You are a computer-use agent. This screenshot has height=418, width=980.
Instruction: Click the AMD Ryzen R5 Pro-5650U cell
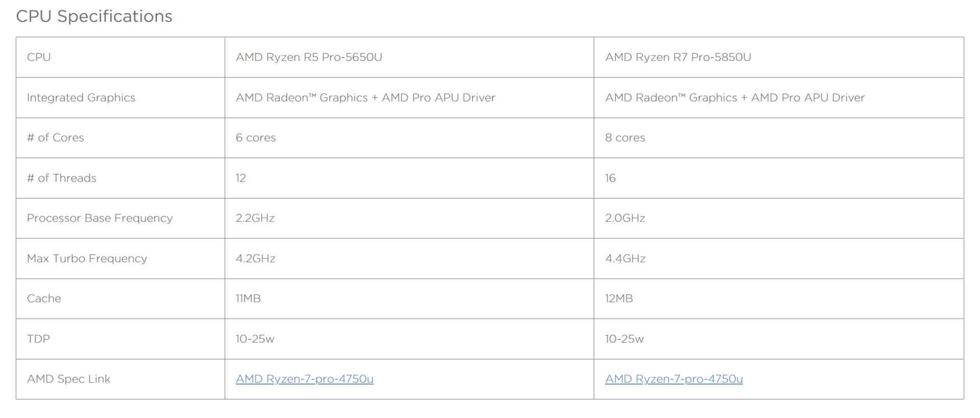pos(309,57)
